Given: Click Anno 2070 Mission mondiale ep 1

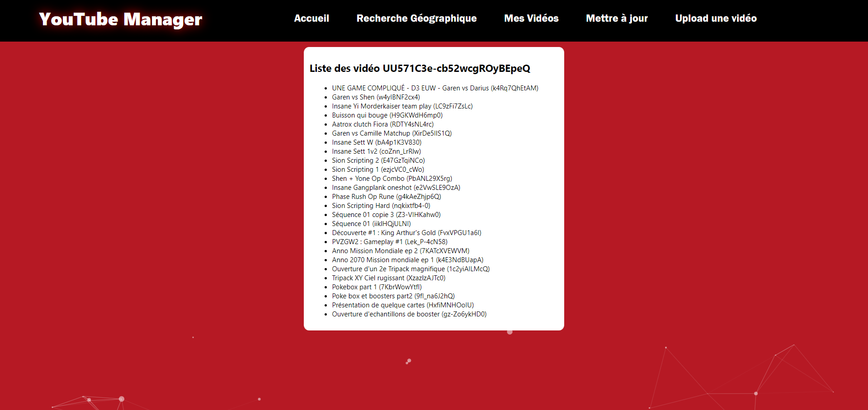Looking at the screenshot, I should tap(407, 260).
